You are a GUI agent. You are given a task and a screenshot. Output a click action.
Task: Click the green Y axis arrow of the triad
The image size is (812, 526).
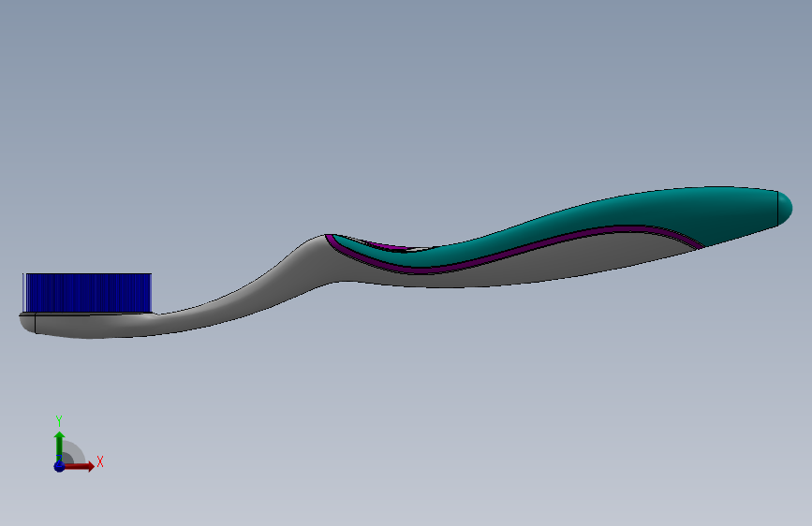tap(59, 446)
